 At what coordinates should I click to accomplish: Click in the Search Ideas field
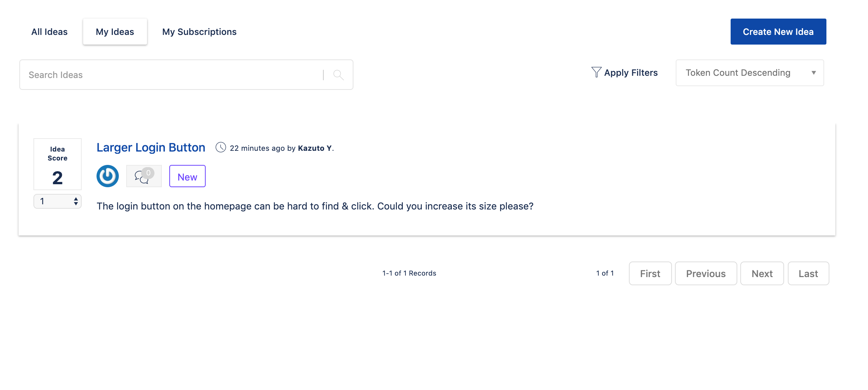(171, 75)
